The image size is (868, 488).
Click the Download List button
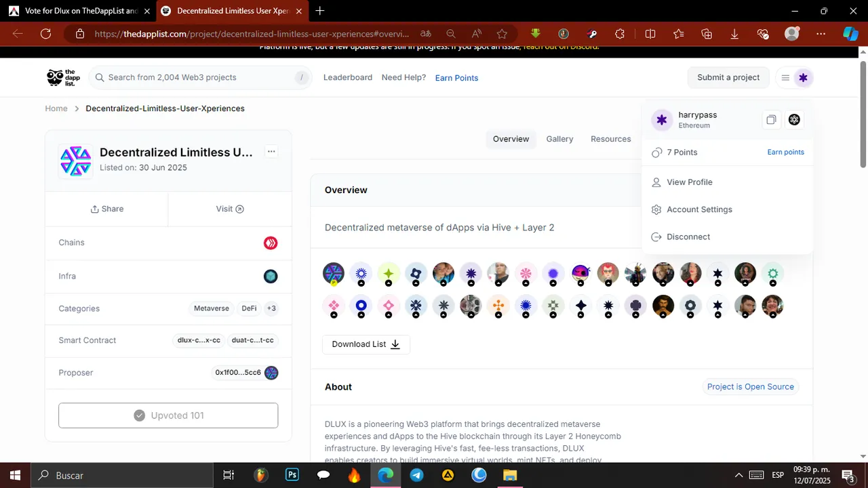[366, 344]
